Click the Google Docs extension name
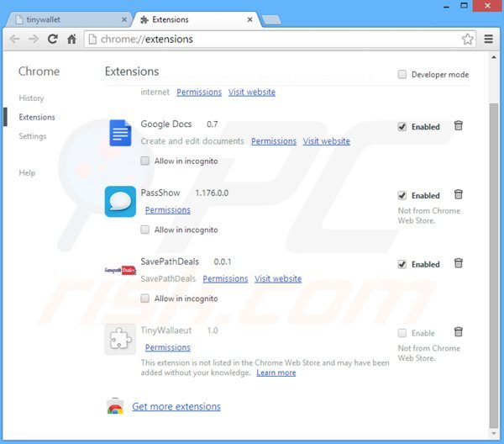 166,124
